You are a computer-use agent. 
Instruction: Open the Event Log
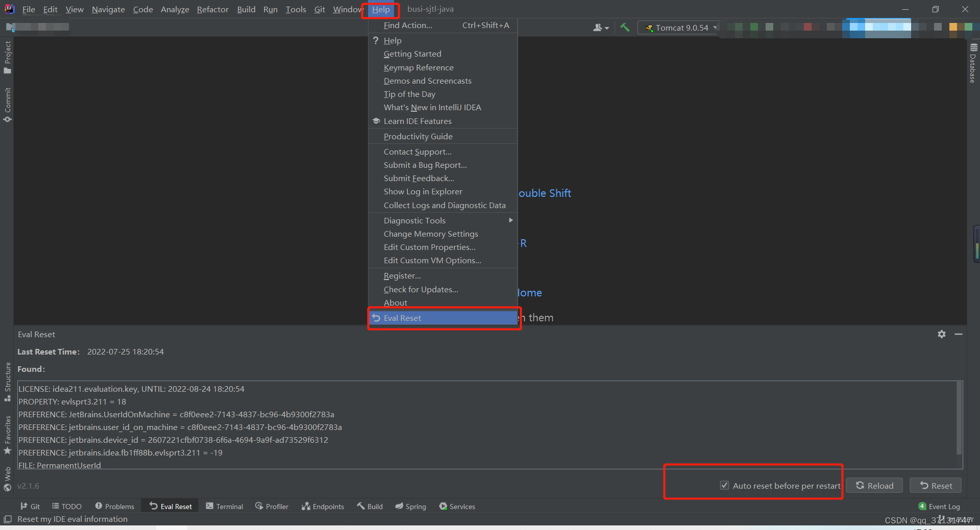[939, 507]
